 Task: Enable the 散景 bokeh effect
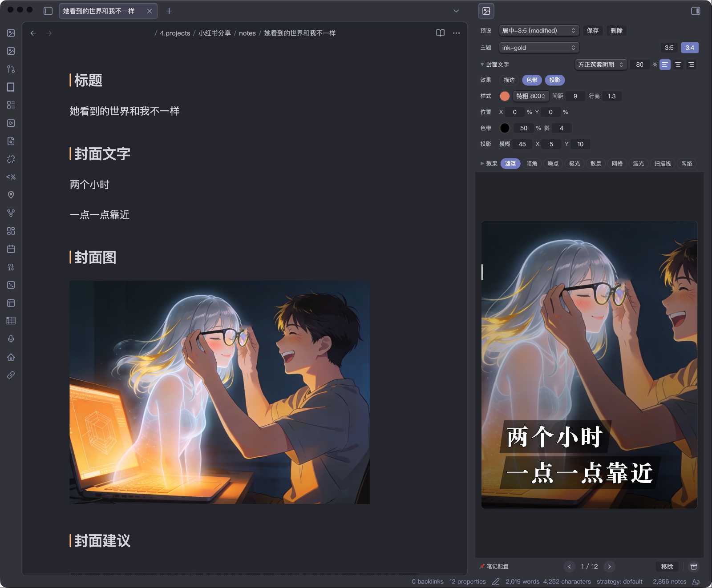click(596, 164)
